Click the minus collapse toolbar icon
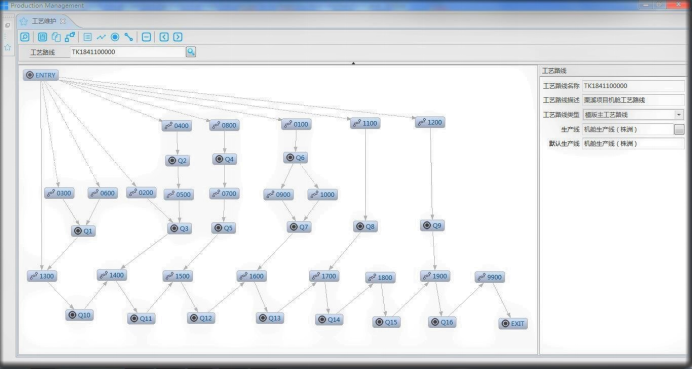693x370 pixels. pyautogui.click(x=147, y=37)
